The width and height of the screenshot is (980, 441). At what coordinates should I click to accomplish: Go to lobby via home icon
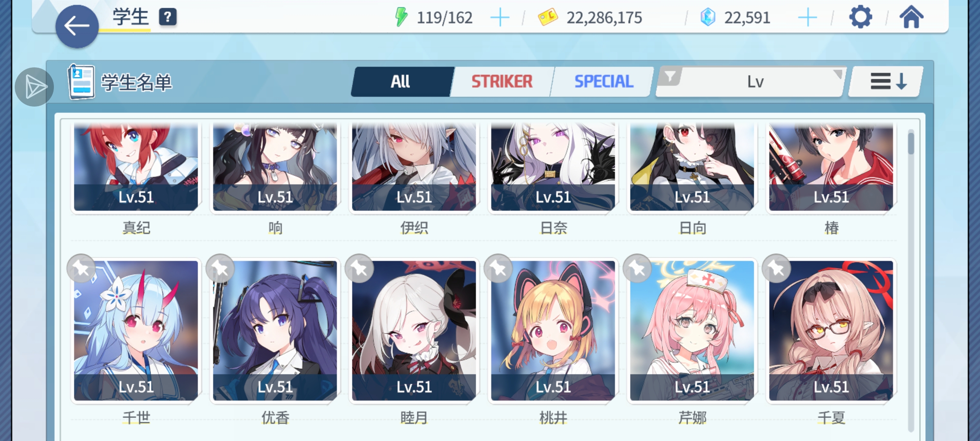tap(911, 17)
